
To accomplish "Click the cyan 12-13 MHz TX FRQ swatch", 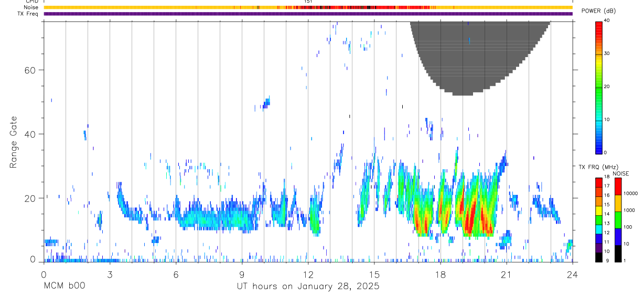I will (x=598, y=229).
